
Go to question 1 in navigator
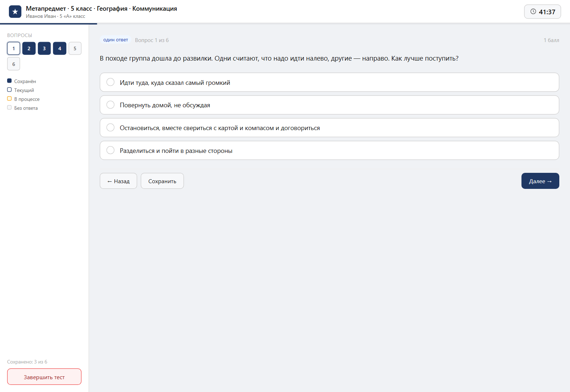[x=14, y=48]
